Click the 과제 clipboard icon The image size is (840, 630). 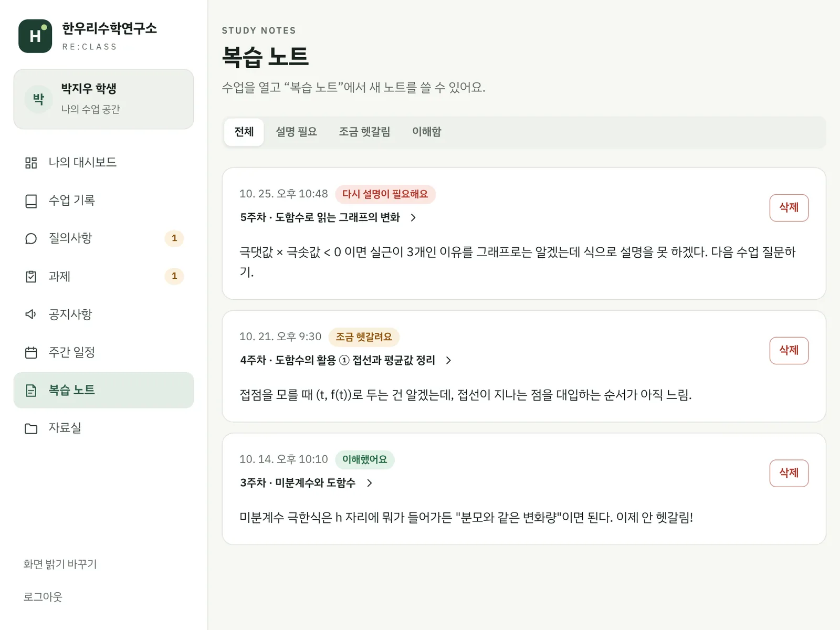[x=31, y=276]
